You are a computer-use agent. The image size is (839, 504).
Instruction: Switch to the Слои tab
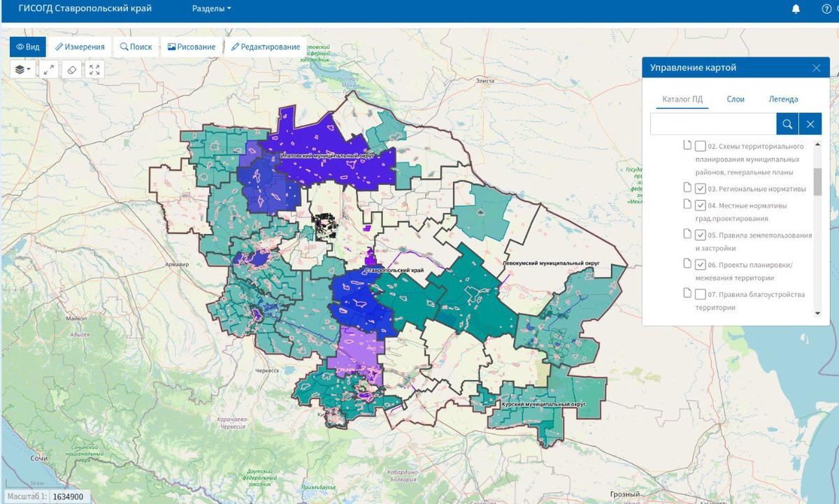click(736, 99)
